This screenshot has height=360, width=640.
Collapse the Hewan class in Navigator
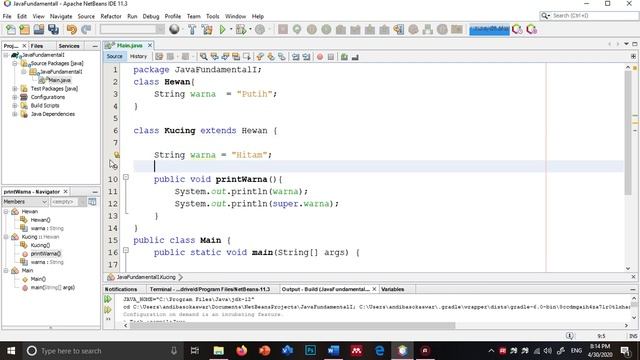click(6, 211)
